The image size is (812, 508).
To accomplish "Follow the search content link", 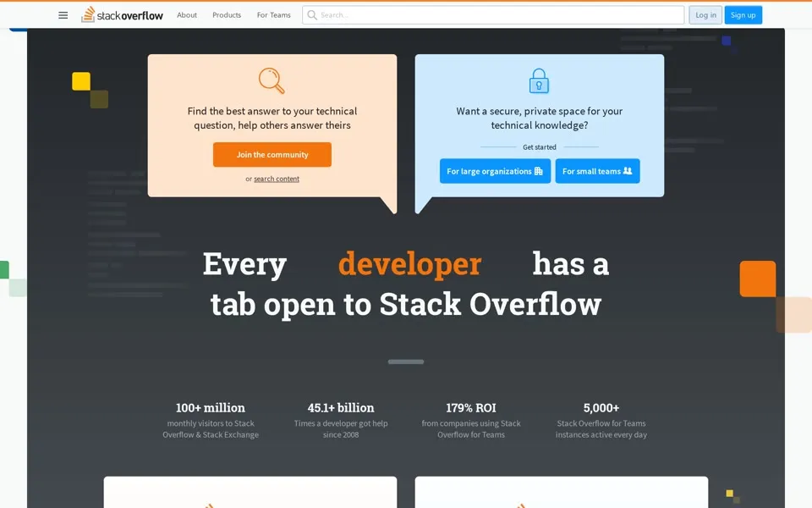I will point(277,179).
